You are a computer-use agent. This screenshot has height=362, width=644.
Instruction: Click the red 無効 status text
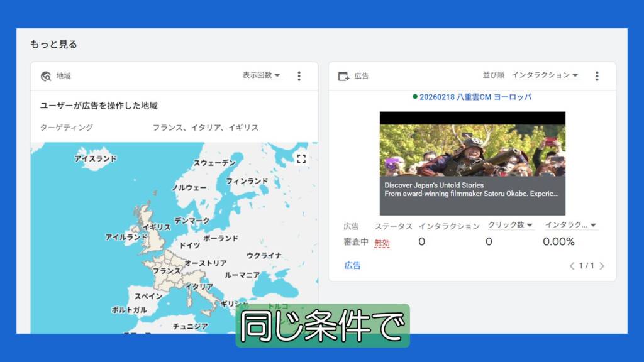click(x=382, y=243)
